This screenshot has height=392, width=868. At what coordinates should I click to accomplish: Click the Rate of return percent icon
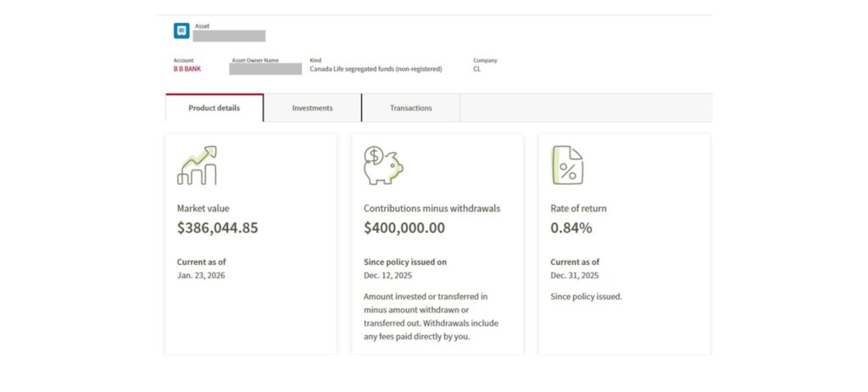[567, 165]
